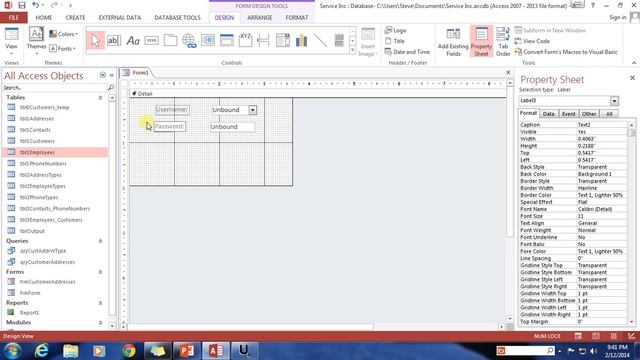The image size is (640, 360).
Task: Open the Property Sheet object selector dropdown
Action: point(614,100)
